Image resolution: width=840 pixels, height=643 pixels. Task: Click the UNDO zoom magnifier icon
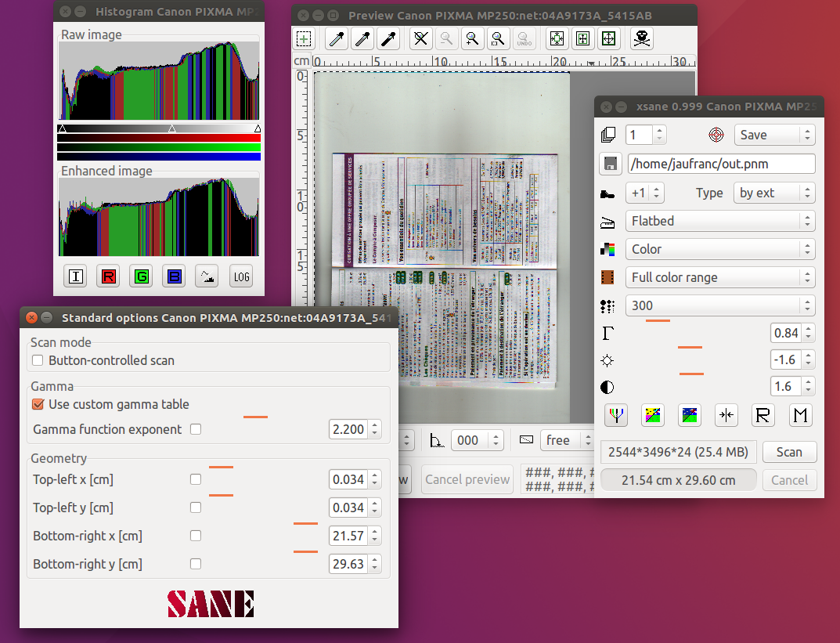(524, 38)
